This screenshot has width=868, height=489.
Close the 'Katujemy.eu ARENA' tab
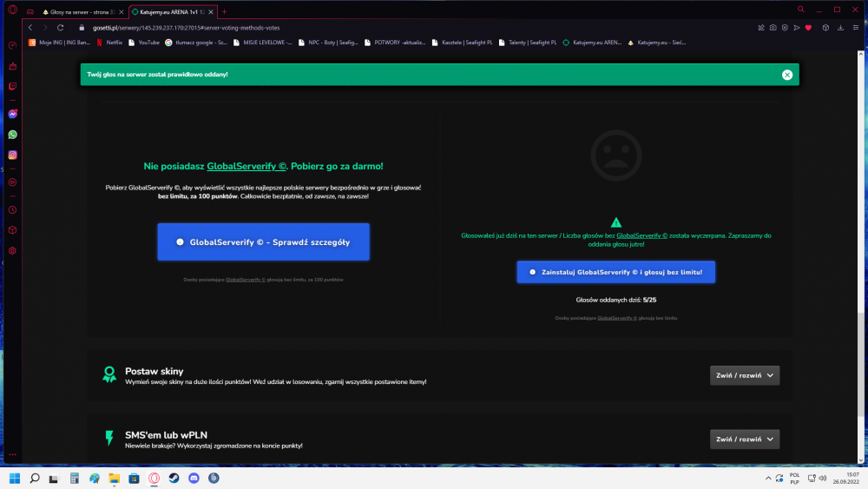point(211,12)
